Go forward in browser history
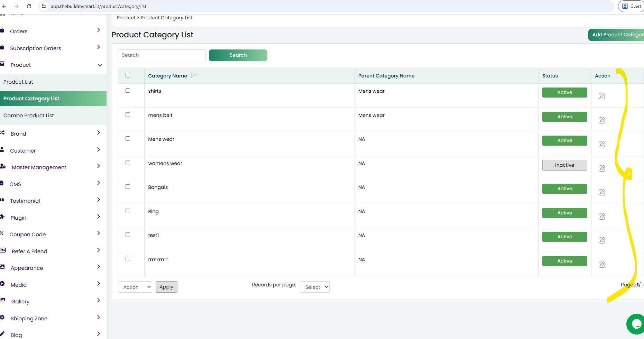Image resolution: width=644 pixels, height=339 pixels. (x=17, y=6)
